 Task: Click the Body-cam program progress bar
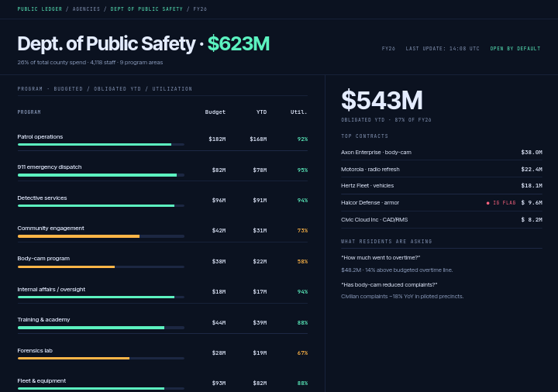[x=101, y=266]
